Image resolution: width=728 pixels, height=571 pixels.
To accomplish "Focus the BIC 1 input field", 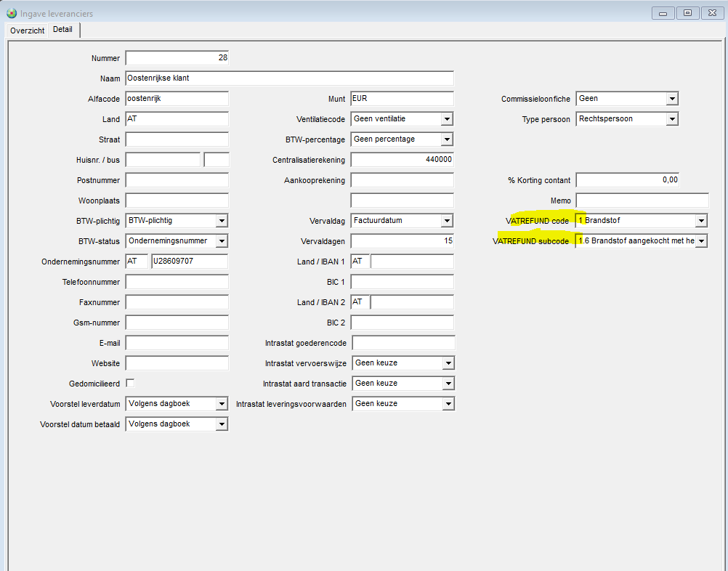I will (402, 282).
